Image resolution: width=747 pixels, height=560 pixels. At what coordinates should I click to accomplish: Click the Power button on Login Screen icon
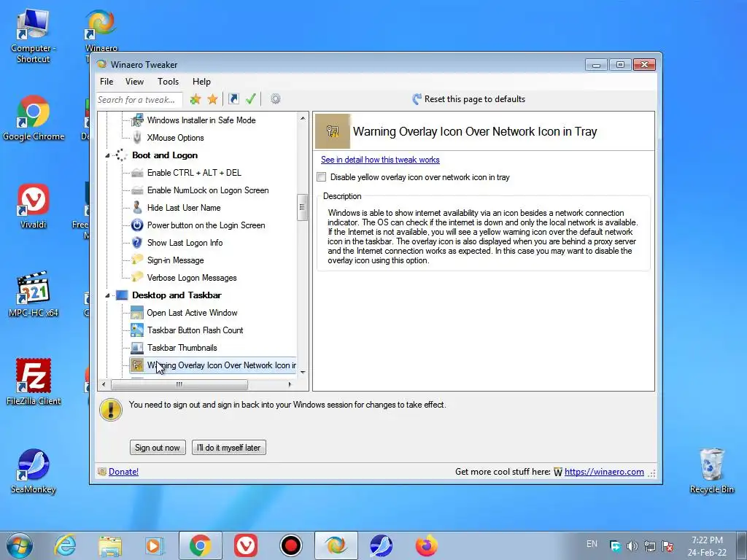[x=137, y=225]
